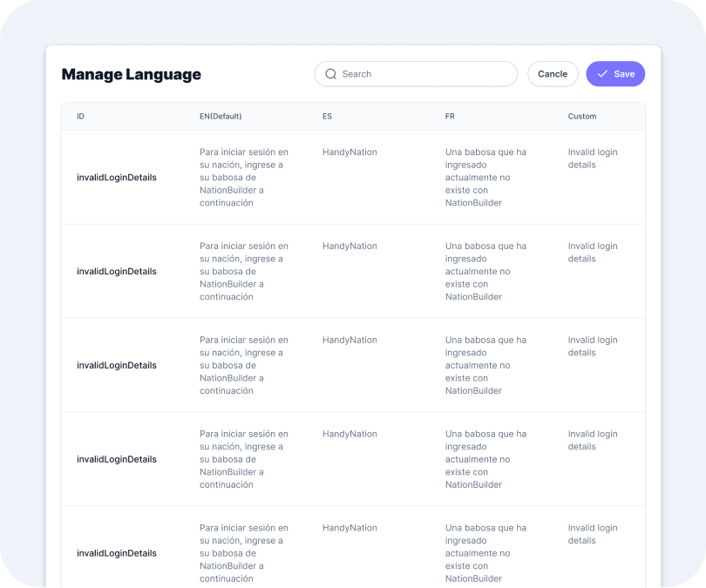Click fourth row Custom 'Invalid login details'

[593, 441]
